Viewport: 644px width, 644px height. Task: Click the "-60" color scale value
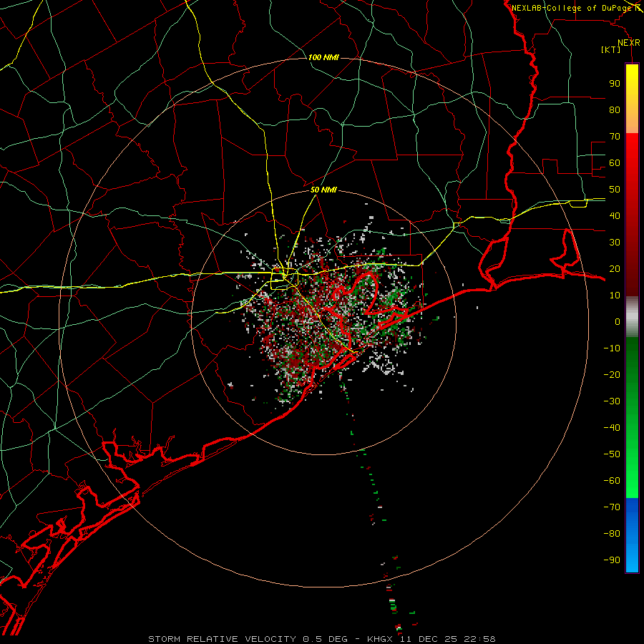pyautogui.click(x=612, y=481)
